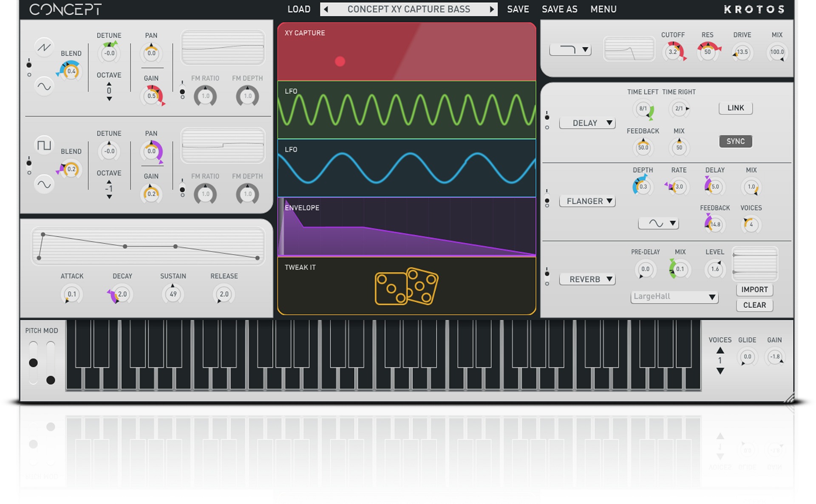Open the MENU item
This screenshot has height=504, width=816.
coord(603,9)
